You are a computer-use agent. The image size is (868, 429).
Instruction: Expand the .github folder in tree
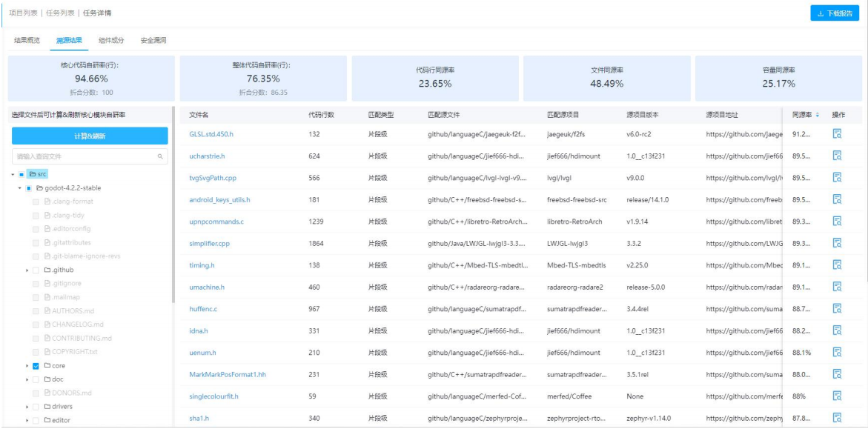(27, 270)
